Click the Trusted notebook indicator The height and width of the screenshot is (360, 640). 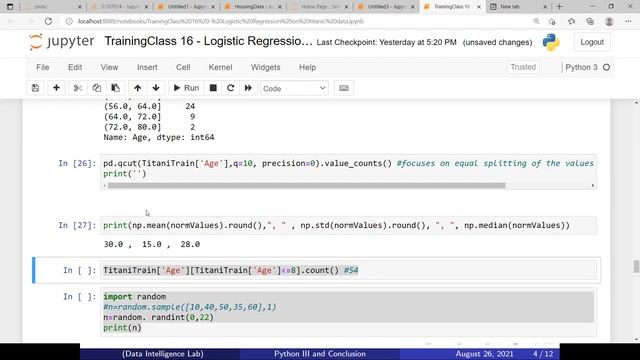click(x=523, y=67)
